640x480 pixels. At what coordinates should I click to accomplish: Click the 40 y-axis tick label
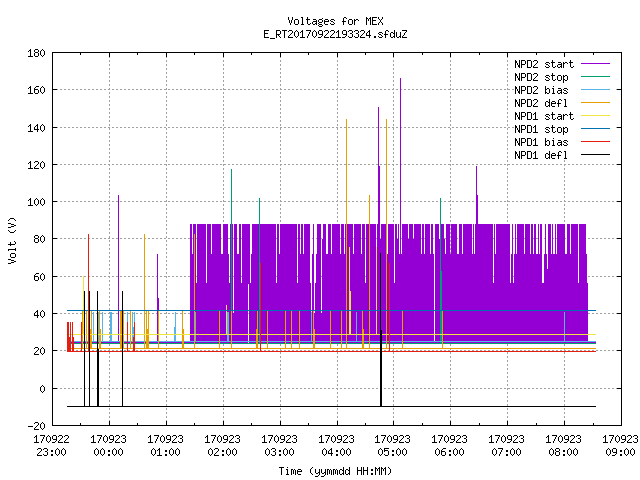click(39, 314)
